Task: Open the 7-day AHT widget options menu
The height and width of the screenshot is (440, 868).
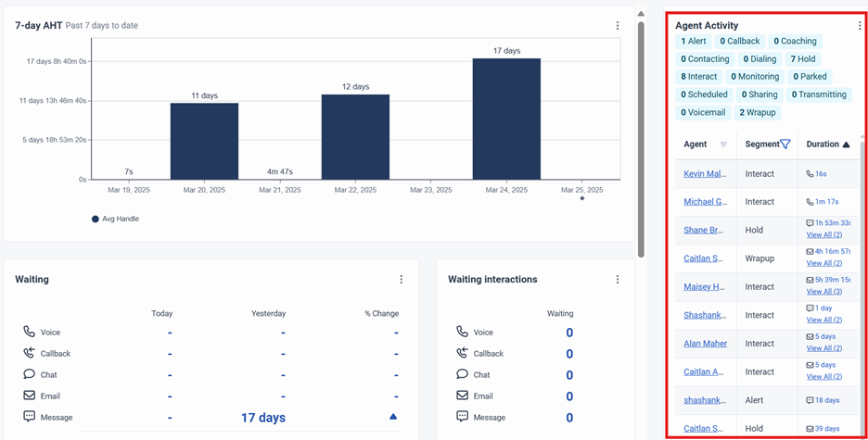Action: tap(618, 25)
